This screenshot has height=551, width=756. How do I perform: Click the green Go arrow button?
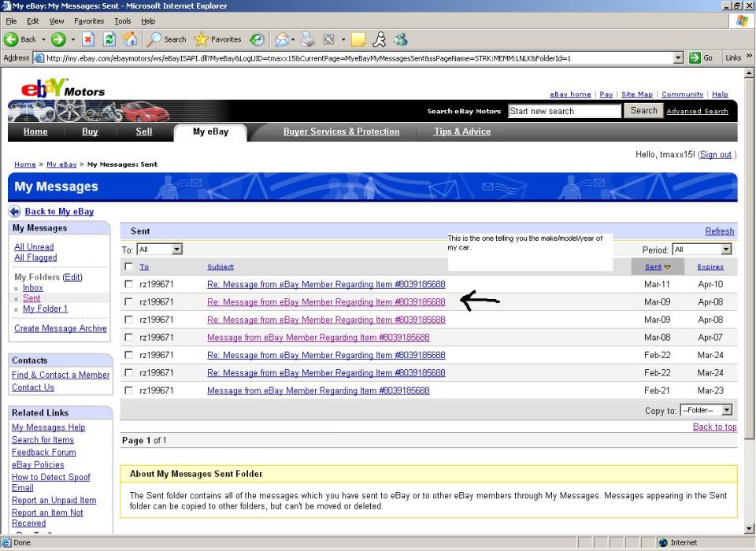coord(695,57)
